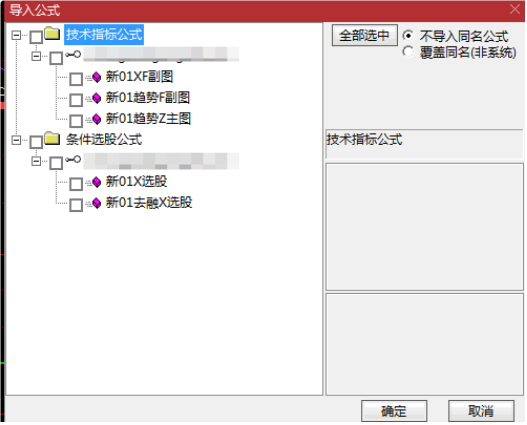This screenshot has width=527, height=425.
Task: Click the 全部选中 button
Action: point(365,35)
